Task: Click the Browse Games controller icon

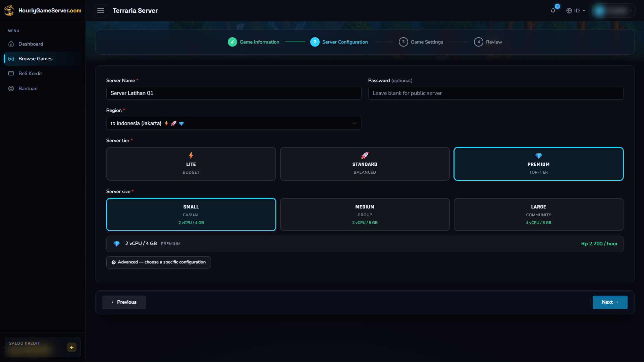Action: (x=11, y=59)
